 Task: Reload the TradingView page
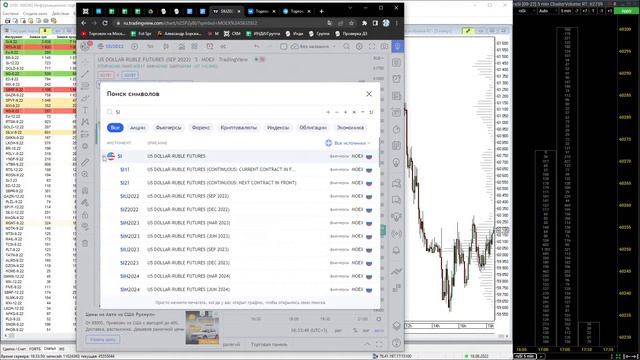coord(105,23)
